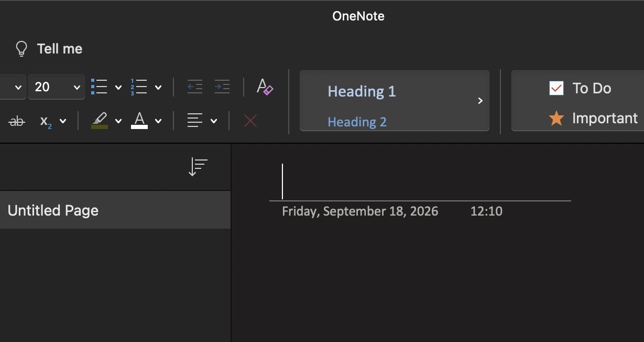Sort pages using the sort icon

click(198, 167)
